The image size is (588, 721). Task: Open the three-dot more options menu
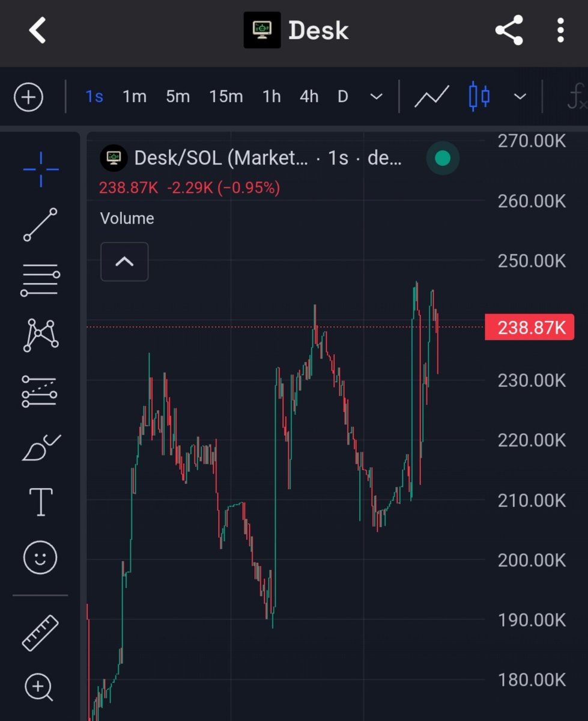[560, 30]
